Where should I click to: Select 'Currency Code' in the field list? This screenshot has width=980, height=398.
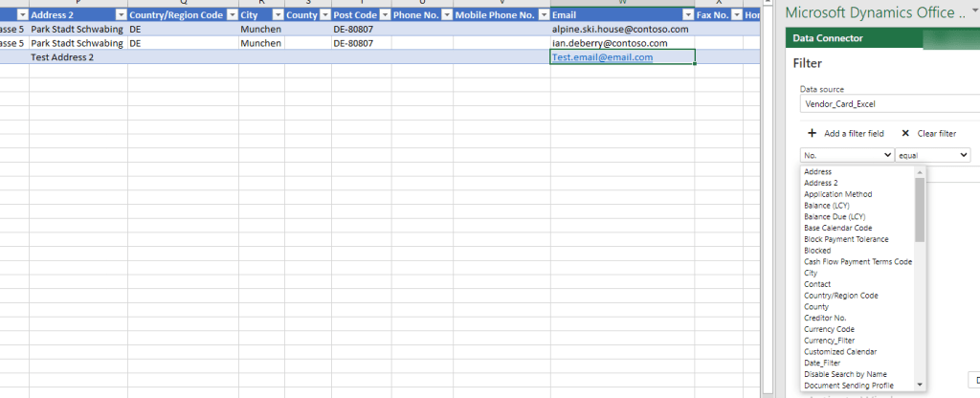[829, 329]
